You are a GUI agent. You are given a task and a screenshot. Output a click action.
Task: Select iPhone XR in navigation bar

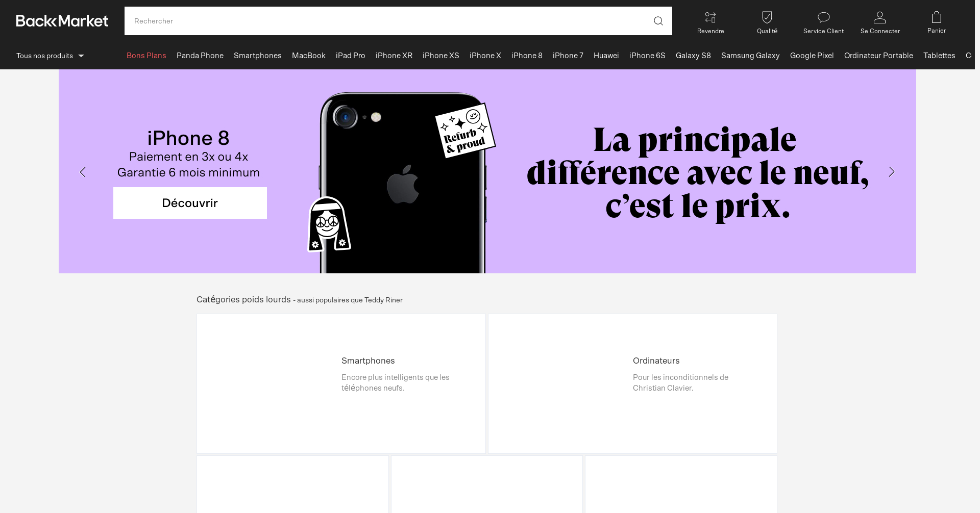point(394,56)
